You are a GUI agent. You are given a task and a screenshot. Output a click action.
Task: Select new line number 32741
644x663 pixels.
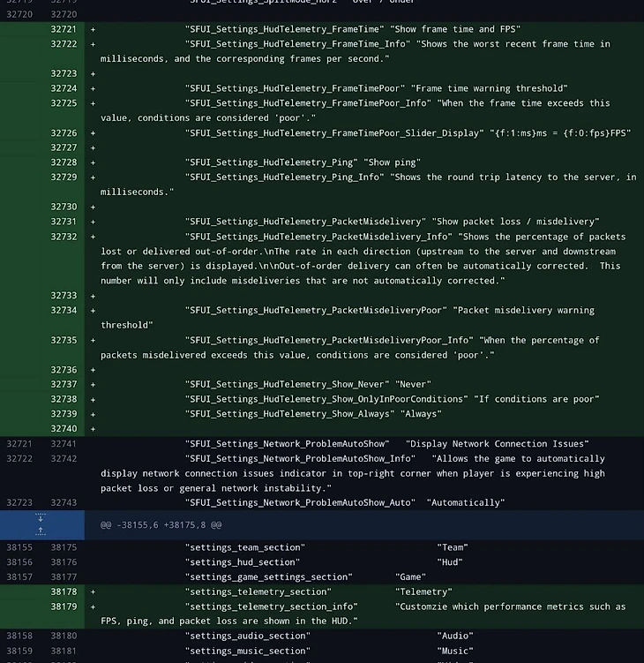click(64, 444)
